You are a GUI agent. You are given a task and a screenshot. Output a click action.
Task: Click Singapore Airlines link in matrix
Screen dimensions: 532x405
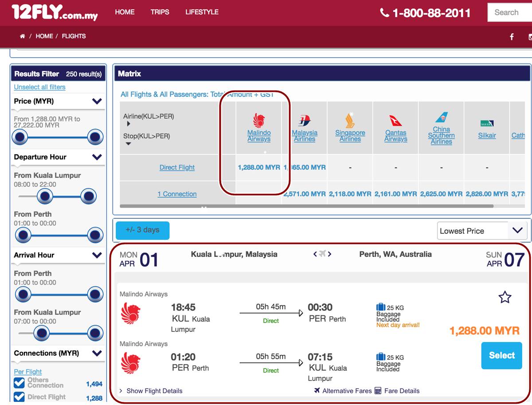(x=350, y=136)
